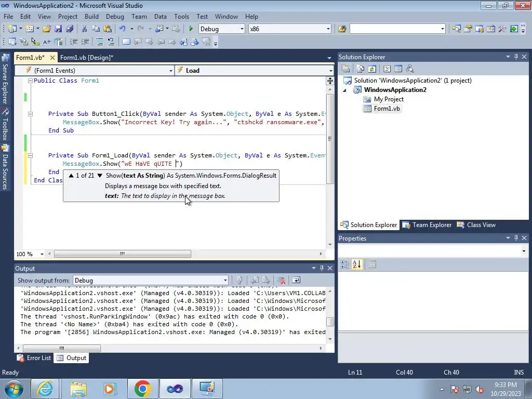532x399 pixels.
Task: Click the Decrease Indent icon
Action: pos(73,42)
